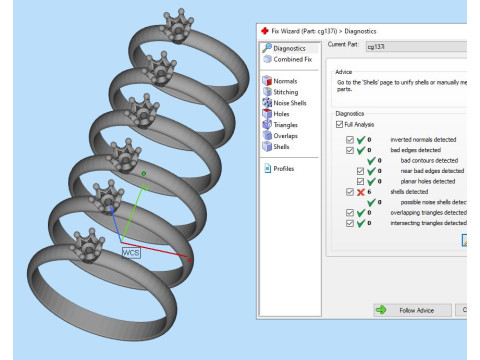Click the Stitching cube icon

267,92
